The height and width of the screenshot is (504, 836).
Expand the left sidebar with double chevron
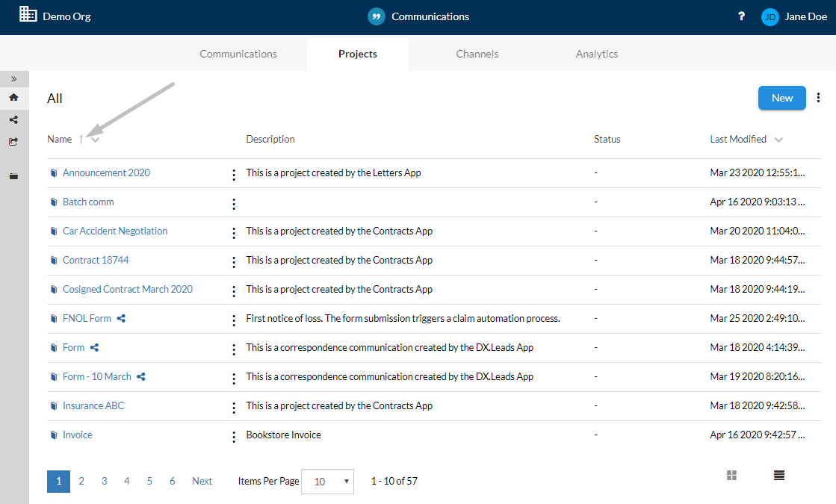(x=14, y=79)
